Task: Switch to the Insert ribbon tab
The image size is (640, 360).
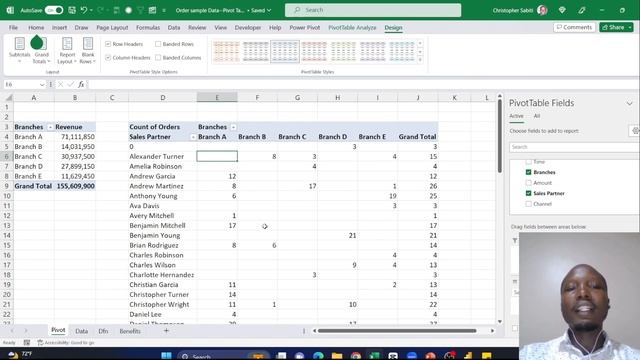Action: click(x=59, y=27)
